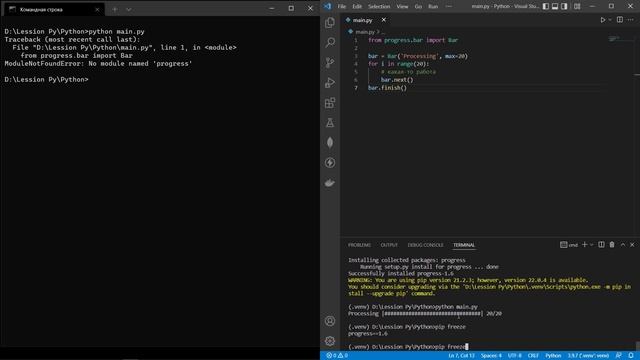640x360 pixels.
Task: Toggle the bottom panel layout icon
Action: [555, 6]
